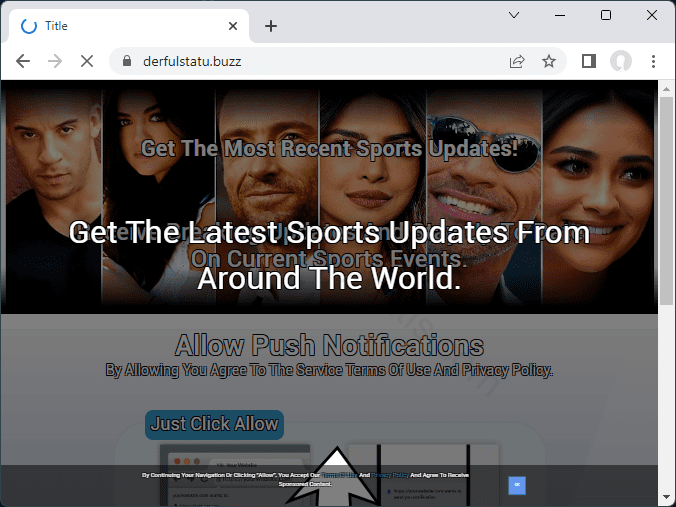The width and height of the screenshot is (676, 507).
Task: Open Chrome three-dot menu
Action: (x=653, y=61)
